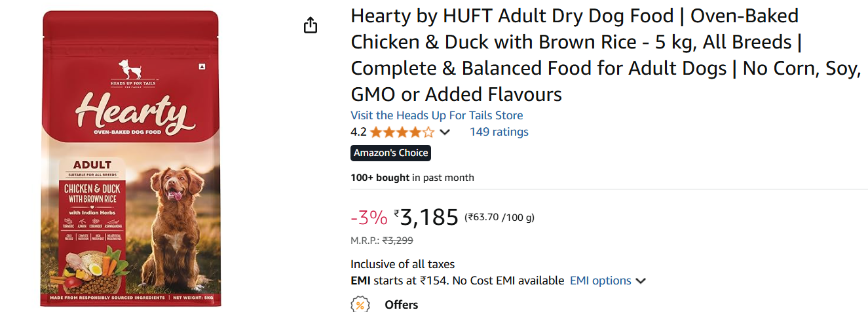
Task: Click the struck-through M.R.P. ₹3,299 price
Action: (x=398, y=241)
